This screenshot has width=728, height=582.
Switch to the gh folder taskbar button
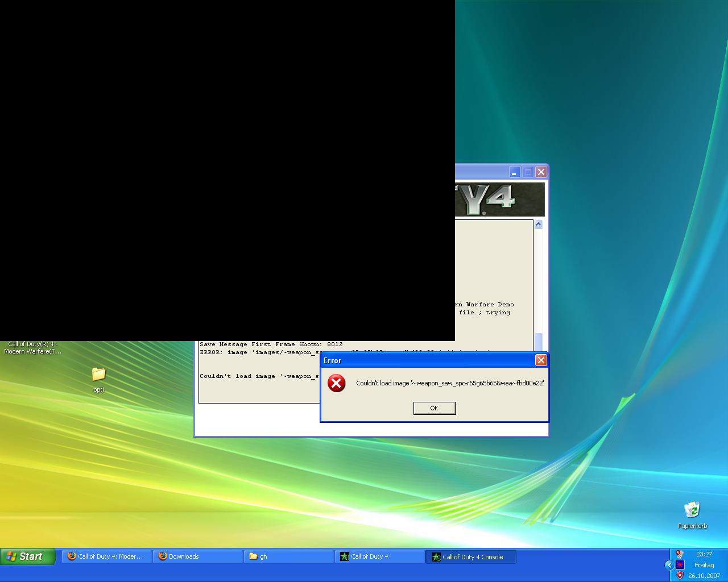pos(288,556)
